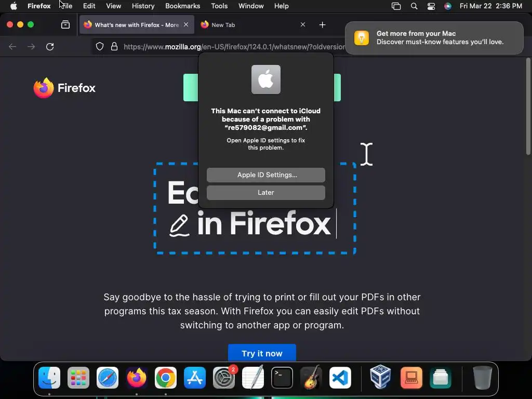Open Terminal from the Dock
The width and height of the screenshot is (532, 399).
coord(282,378)
